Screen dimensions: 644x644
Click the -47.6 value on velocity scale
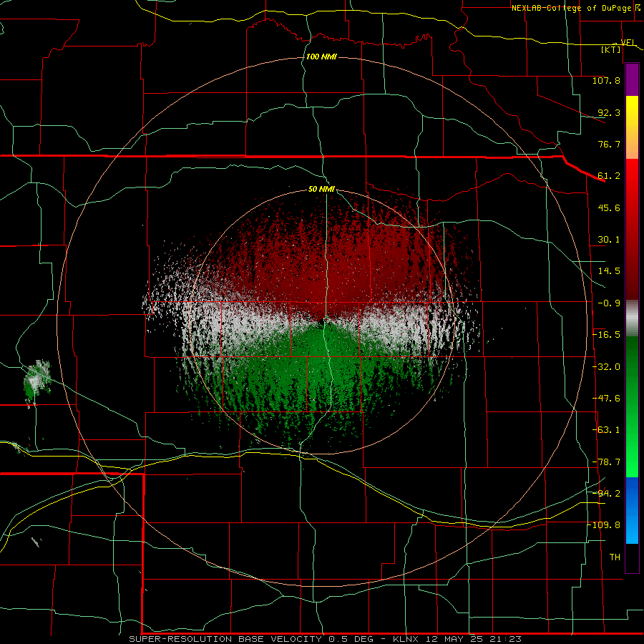point(606,399)
